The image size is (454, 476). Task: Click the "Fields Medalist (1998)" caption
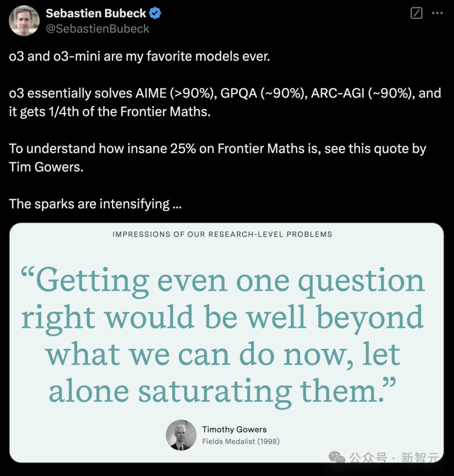(x=240, y=441)
